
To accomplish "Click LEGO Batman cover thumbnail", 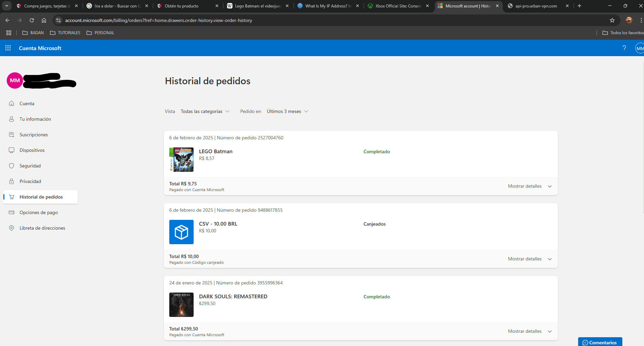I will (181, 160).
